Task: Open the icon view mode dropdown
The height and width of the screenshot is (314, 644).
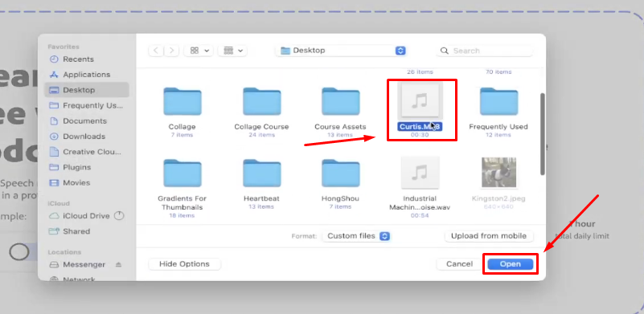Action: pos(199,51)
